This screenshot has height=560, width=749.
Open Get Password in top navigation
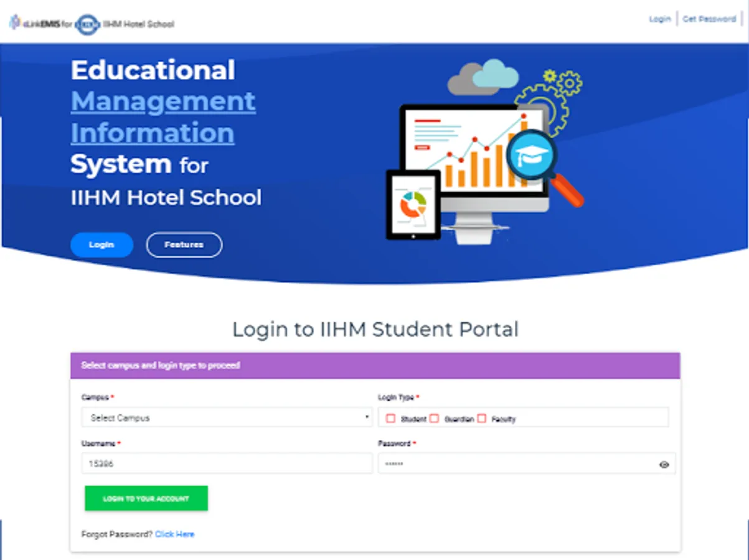tap(709, 19)
